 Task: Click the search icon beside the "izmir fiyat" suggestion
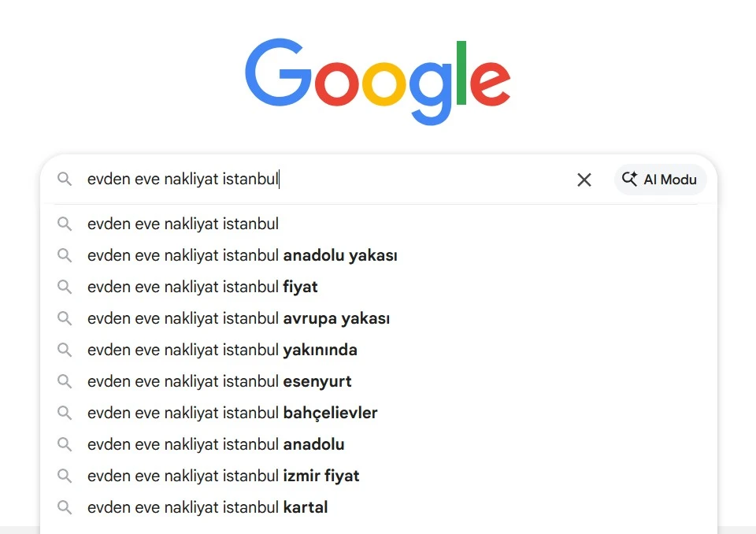[65, 476]
